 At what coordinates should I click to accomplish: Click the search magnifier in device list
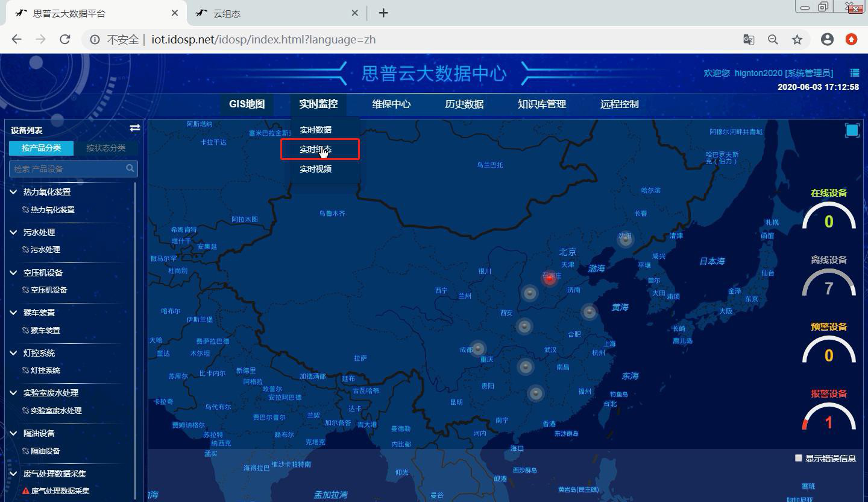[130, 168]
